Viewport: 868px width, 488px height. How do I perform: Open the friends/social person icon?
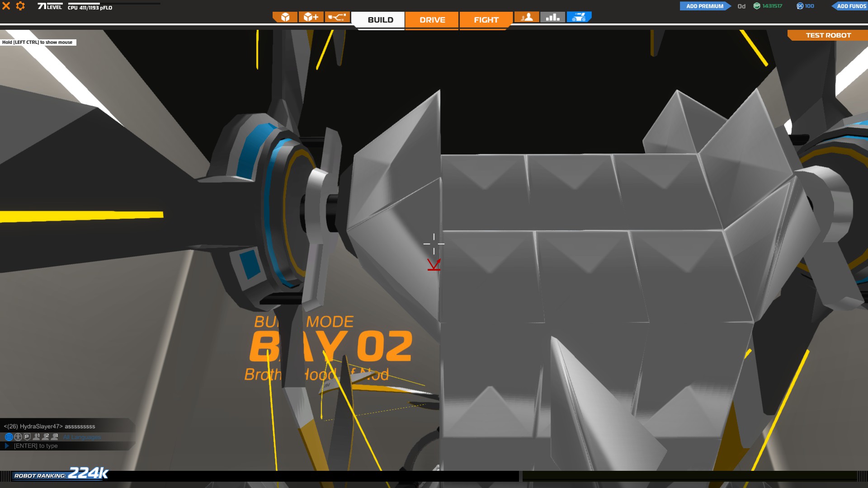[x=527, y=17]
